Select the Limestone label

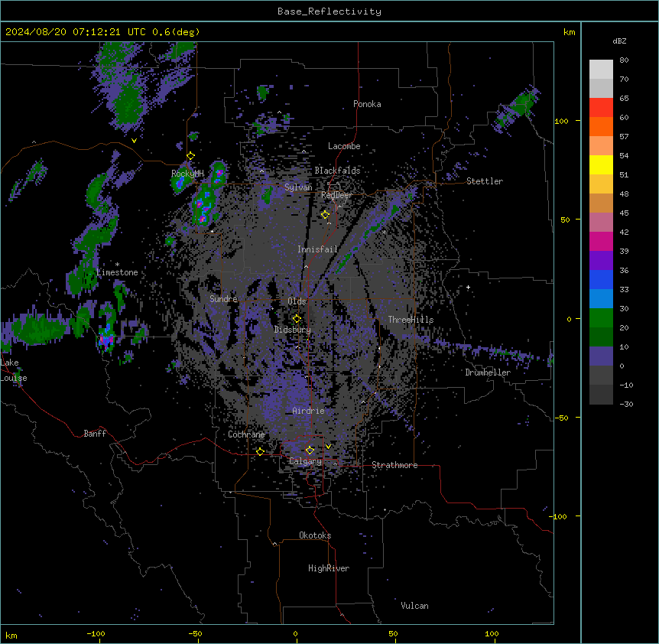click(117, 272)
